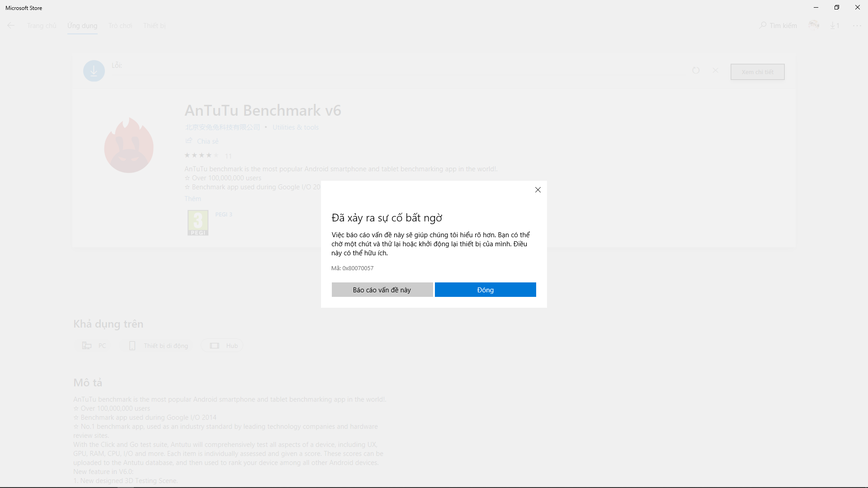Click the Đóng button
The image size is (868, 488).
(486, 290)
